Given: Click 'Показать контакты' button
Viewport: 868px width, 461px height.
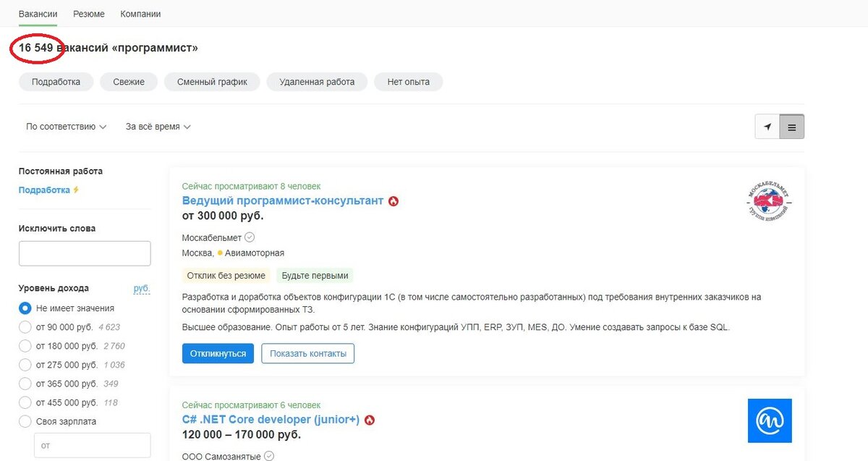Looking at the screenshot, I should click(x=307, y=354).
